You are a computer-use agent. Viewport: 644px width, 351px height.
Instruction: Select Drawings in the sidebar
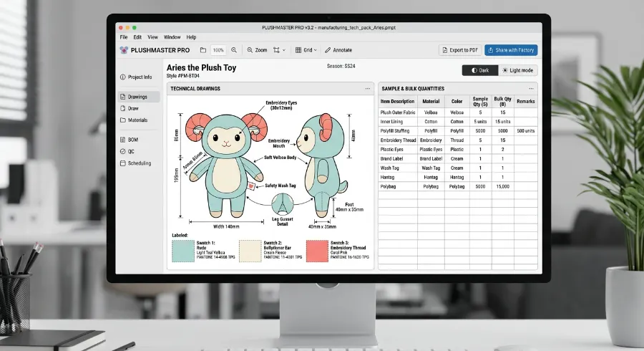tap(139, 97)
